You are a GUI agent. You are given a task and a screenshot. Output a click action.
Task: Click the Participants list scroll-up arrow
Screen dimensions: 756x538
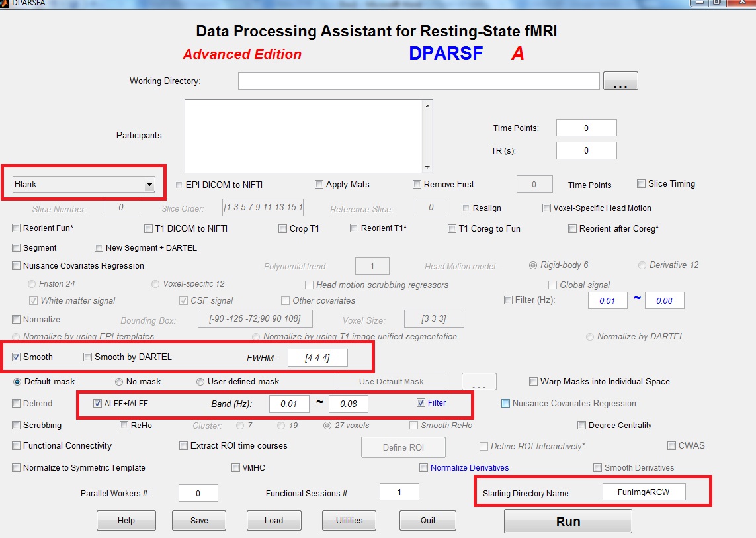click(x=427, y=106)
